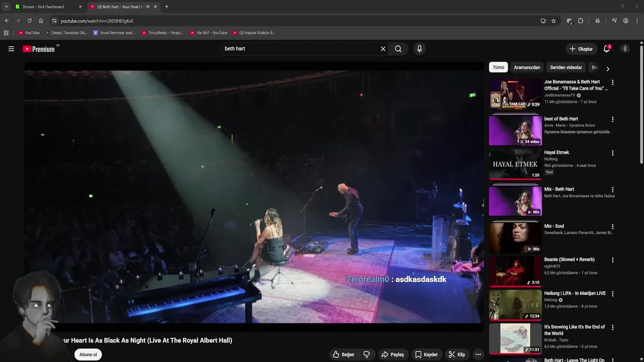The height and width of the screenshot is (362, 644).
Task: Click the search magnifier button
Action: [398, 49]
